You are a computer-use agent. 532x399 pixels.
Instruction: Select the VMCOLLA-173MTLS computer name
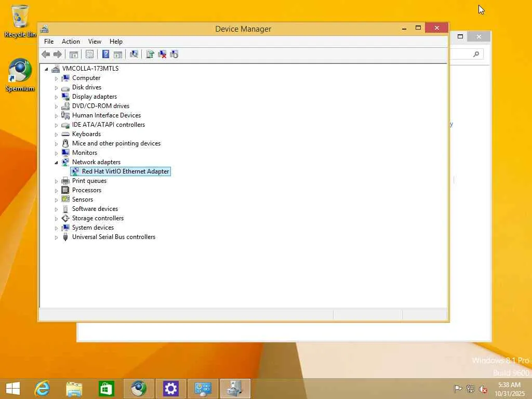90,69
